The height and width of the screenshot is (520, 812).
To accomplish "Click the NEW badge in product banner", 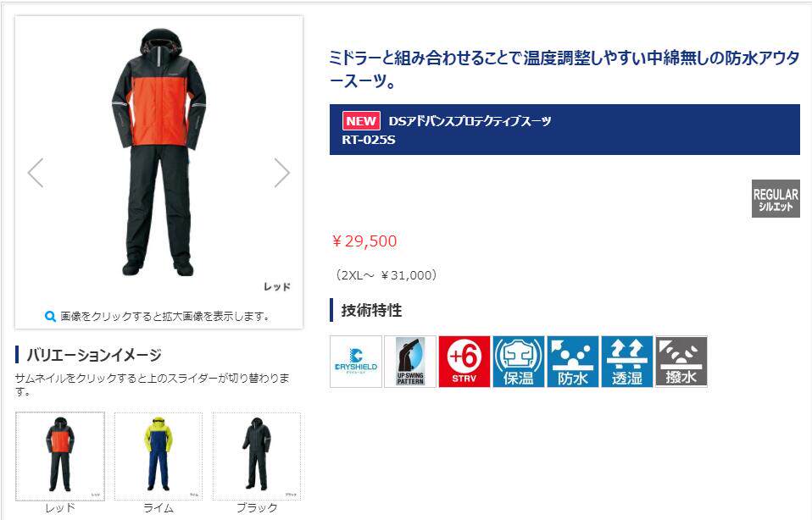I will coord(361,121).
